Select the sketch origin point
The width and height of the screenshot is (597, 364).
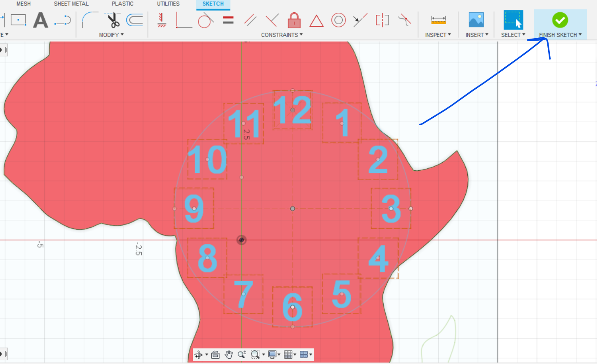pos(242,240)
